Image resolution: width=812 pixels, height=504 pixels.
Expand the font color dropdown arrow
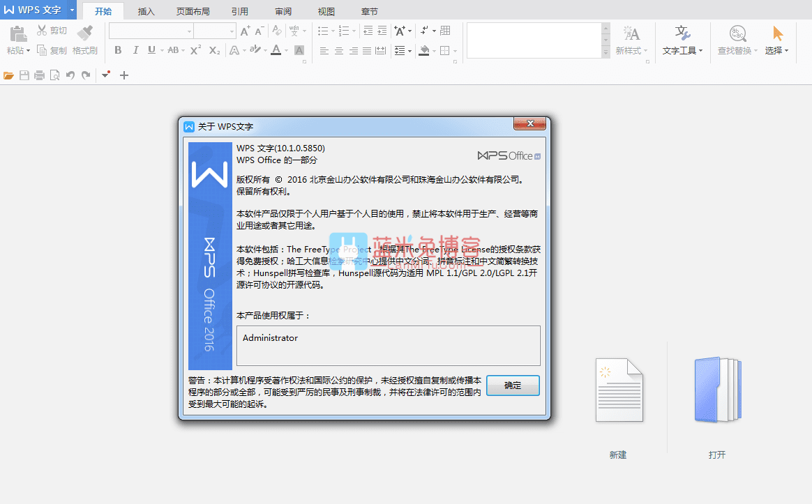286,51
